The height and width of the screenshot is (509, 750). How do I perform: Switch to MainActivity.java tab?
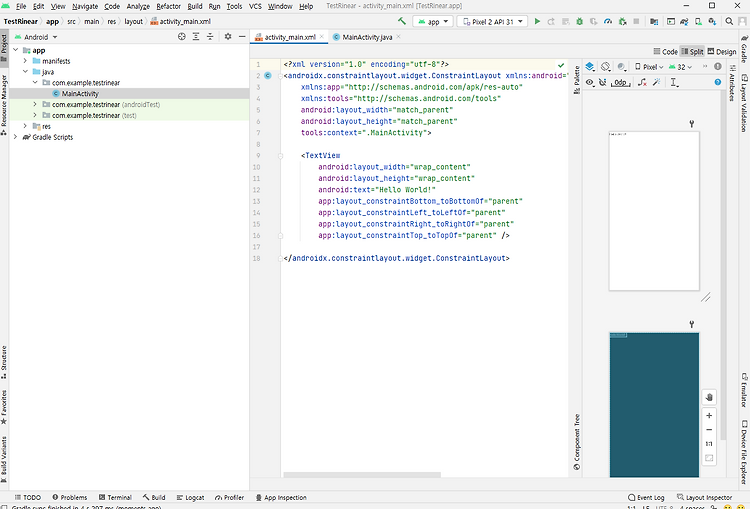point(367,37)
